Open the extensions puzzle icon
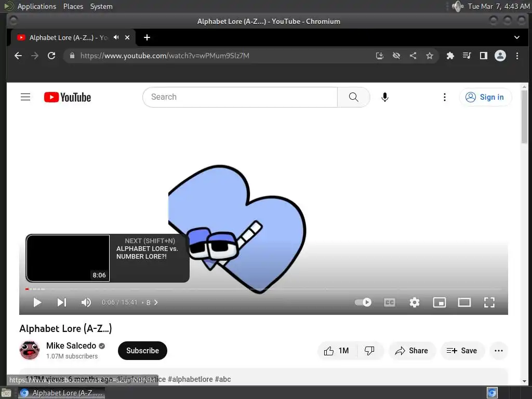 tap(450, 56)
